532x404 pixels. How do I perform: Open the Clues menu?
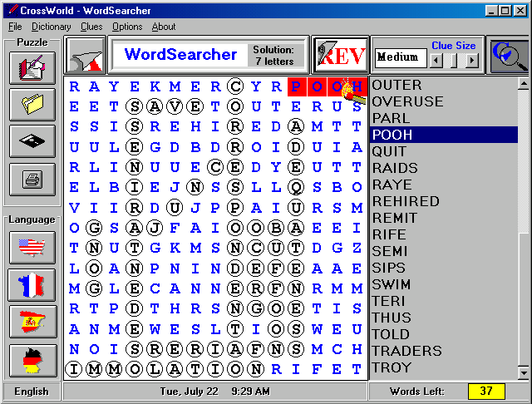click(x=91, y=27)
